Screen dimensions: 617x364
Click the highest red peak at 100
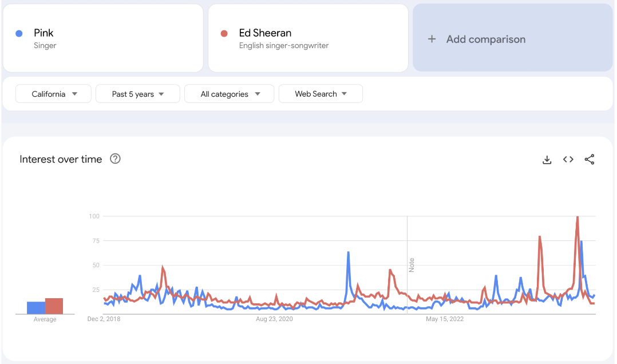pos(578,217)
